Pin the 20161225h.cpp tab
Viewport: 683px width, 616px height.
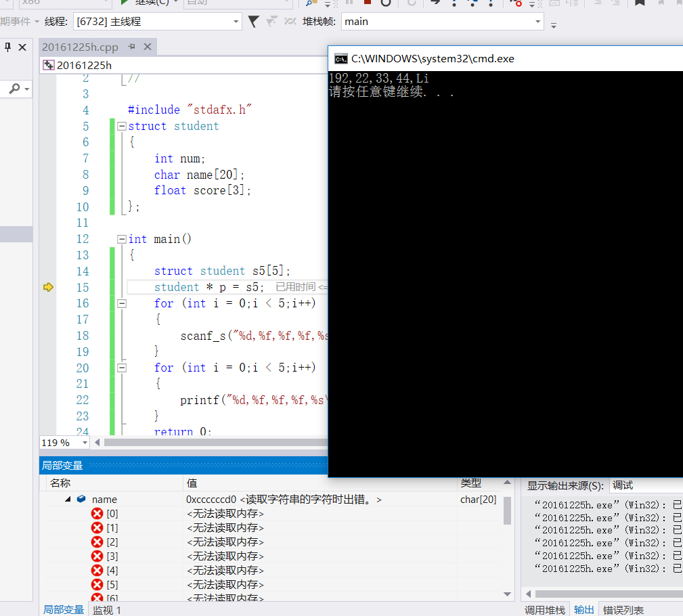coord(131,47)
